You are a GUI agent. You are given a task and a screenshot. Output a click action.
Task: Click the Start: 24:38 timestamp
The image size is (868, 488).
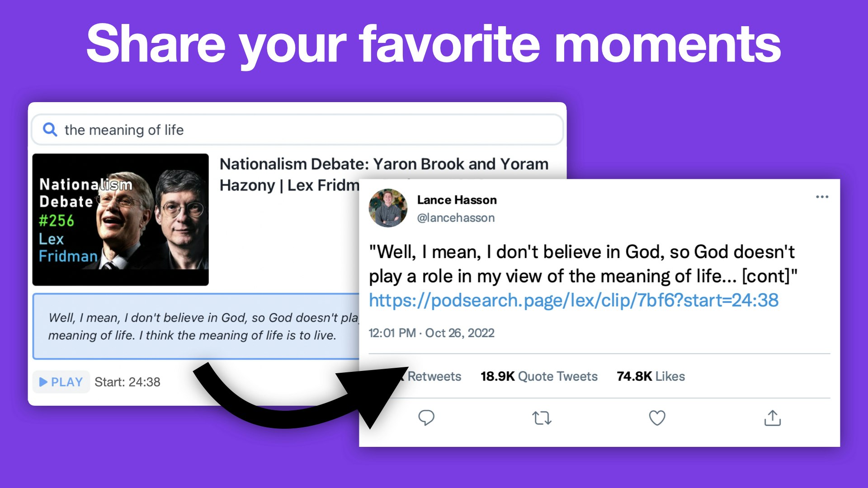click(127, 382)
